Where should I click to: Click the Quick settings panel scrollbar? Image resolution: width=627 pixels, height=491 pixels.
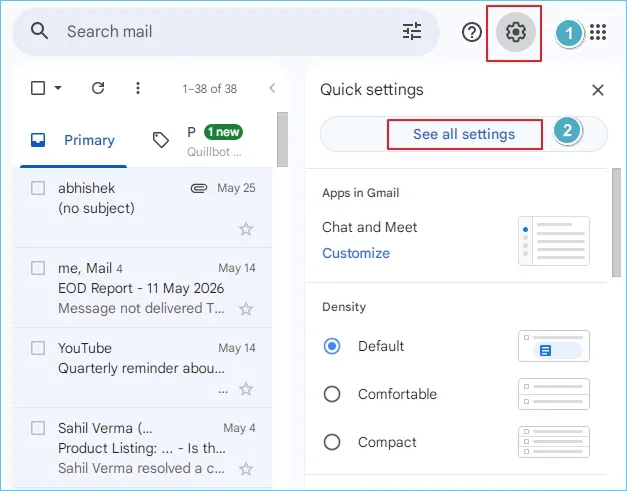pyautogui.click(x=616, y=222)
